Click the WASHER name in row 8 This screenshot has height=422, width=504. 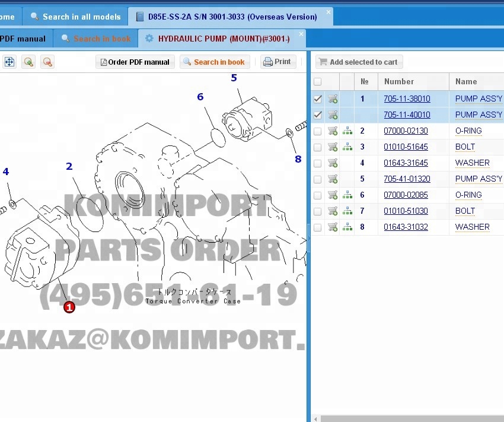point(472,227)
